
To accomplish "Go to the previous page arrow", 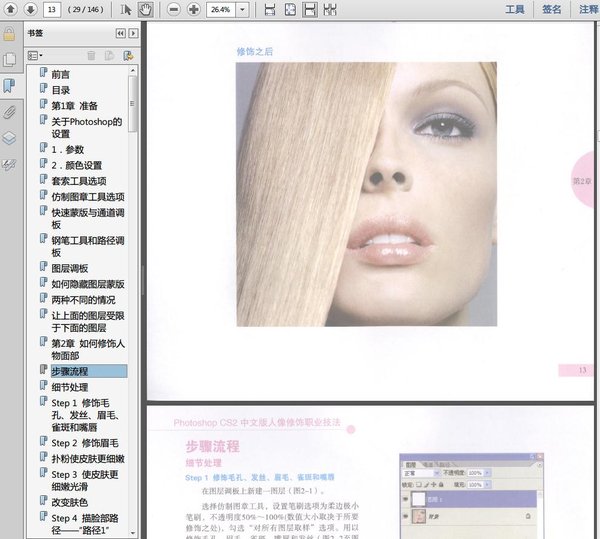I will [x=9, y=9].
